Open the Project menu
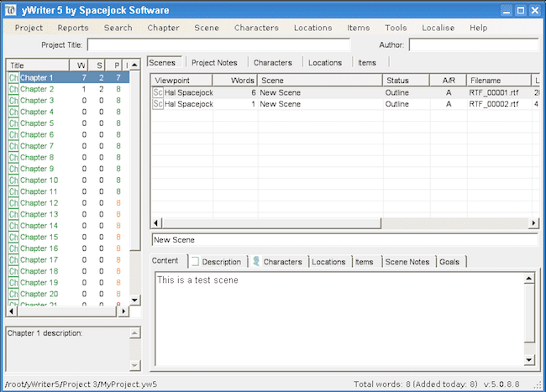This screenshot has width=546, height=392. [29, 28]
